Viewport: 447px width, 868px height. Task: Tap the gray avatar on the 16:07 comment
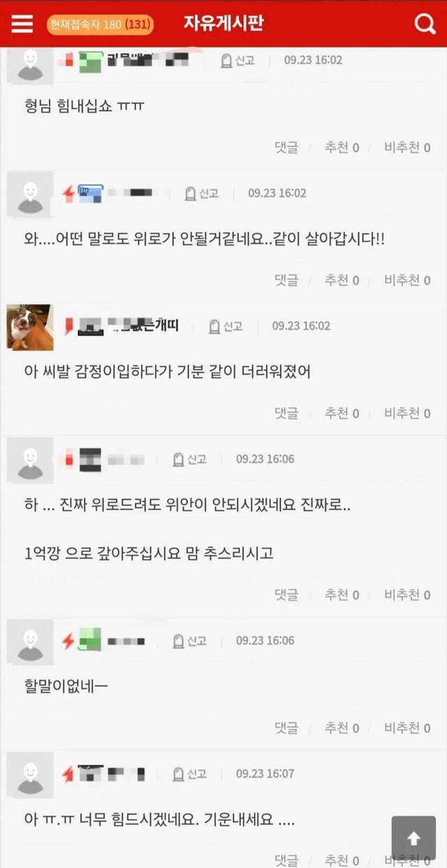[30, 775]
